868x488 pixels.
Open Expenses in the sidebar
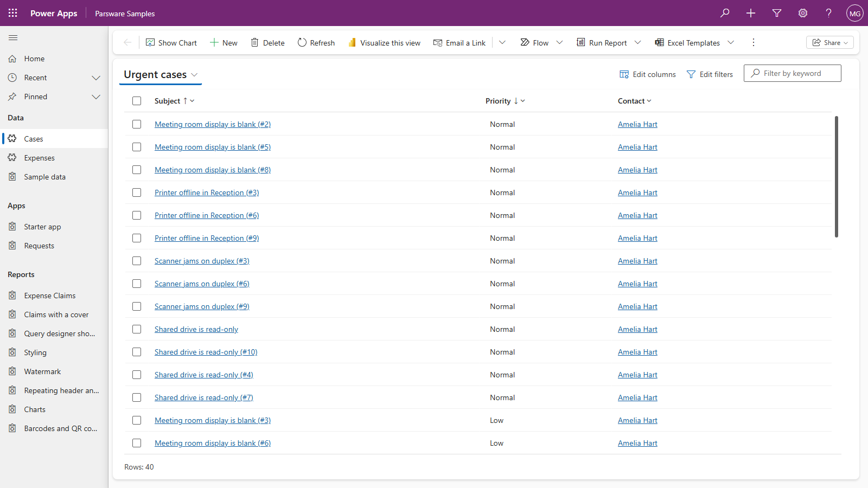pos(54,158)
